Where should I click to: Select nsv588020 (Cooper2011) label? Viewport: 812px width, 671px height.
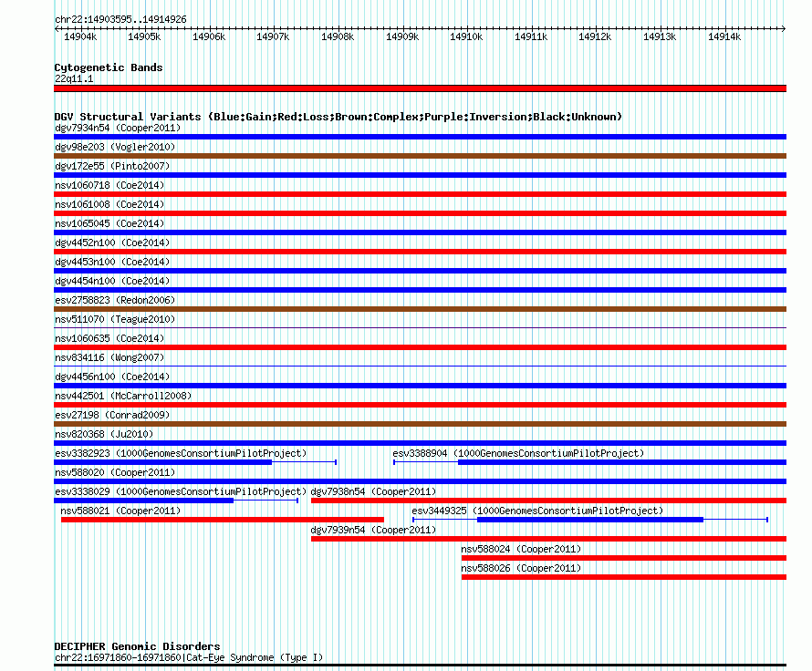(x=115, y=472)
